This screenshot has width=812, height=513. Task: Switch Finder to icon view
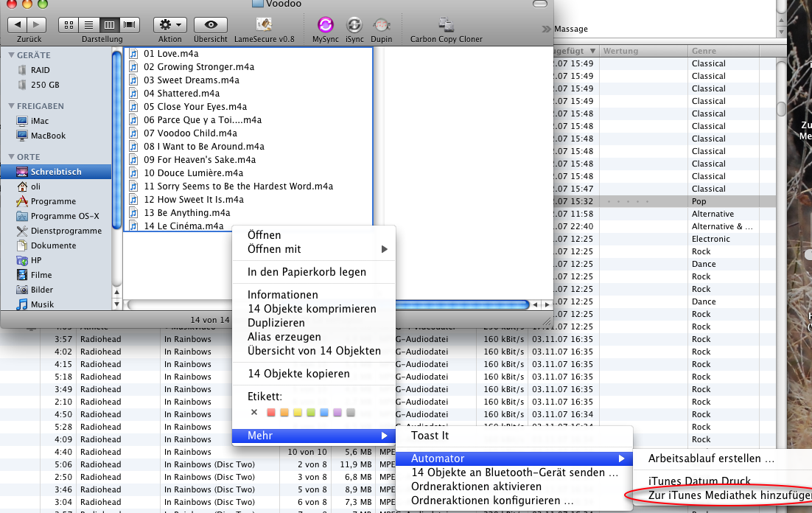(x=69, y=24)
